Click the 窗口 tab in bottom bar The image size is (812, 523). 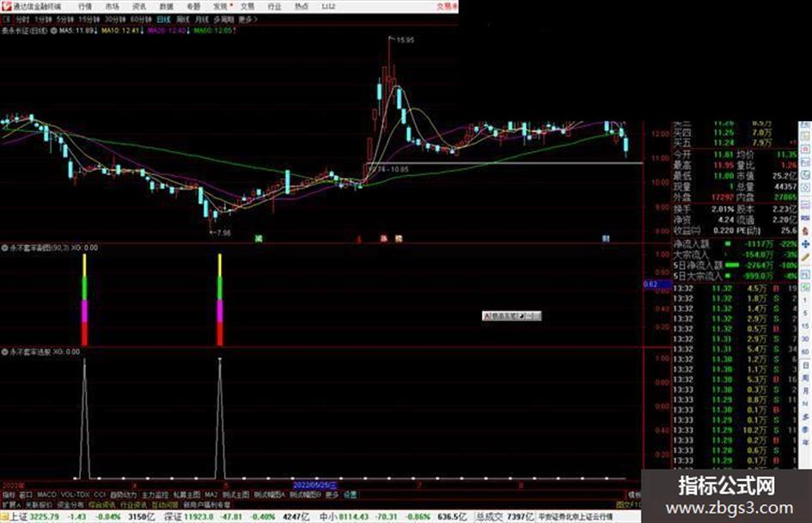point(26,495)
